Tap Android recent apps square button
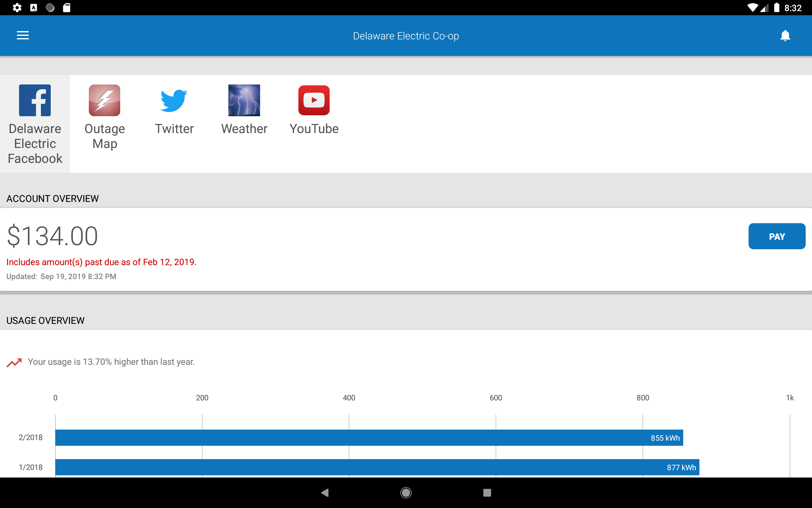The width and height of the screenshot is (812, 508). [487, 492]
